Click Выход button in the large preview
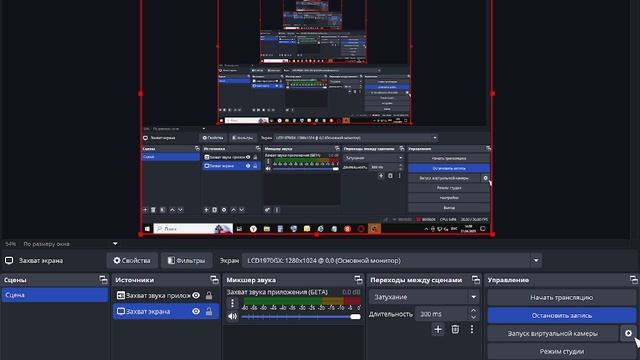 (449, 207)
